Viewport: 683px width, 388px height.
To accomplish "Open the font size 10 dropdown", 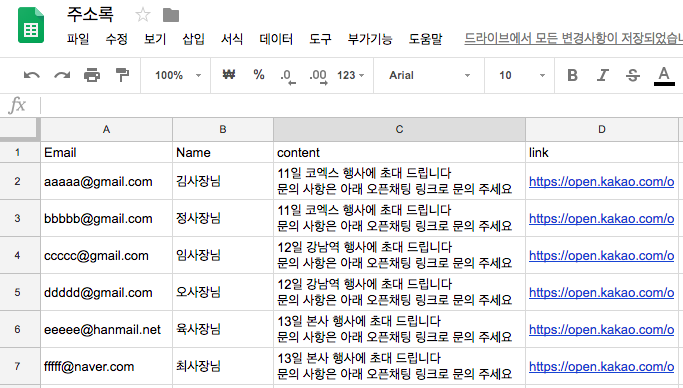I will coord(521,75).
